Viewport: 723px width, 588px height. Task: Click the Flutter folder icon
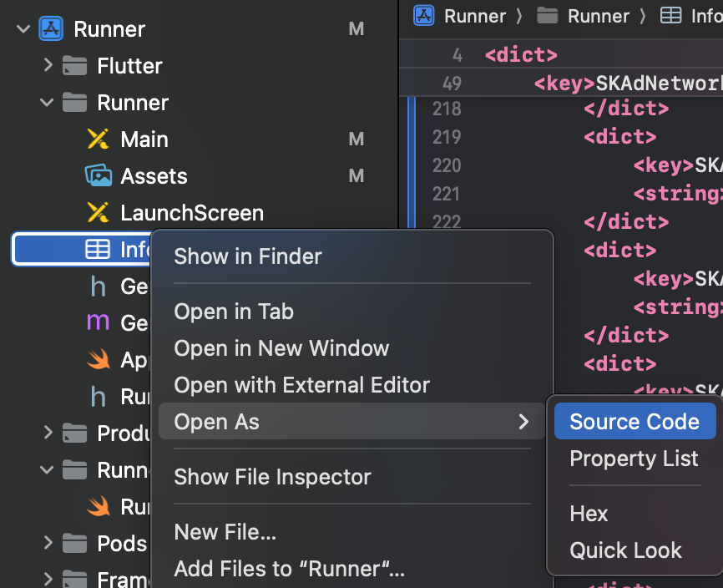tap(74, 65)
